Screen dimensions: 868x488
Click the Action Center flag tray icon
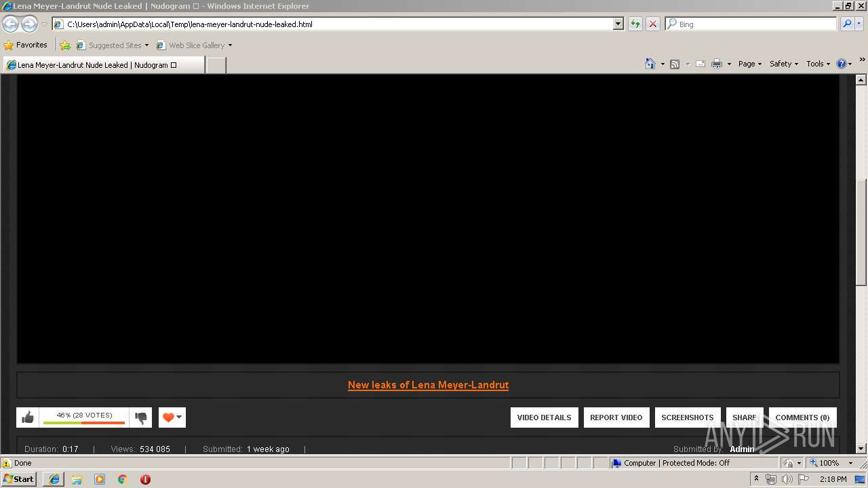(x=804, y=479)
